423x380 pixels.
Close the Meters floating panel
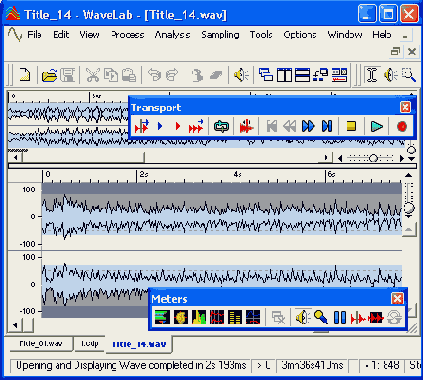pos(397,299)
